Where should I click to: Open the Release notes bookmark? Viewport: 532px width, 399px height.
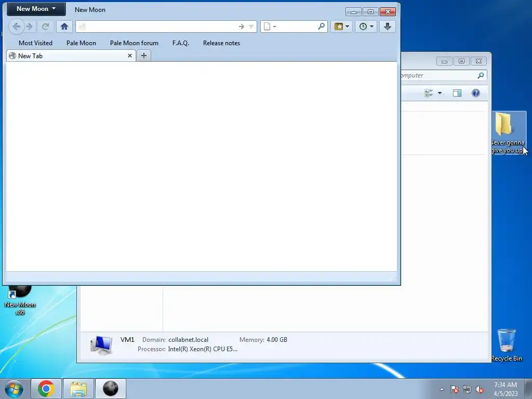tap(221, 43)
